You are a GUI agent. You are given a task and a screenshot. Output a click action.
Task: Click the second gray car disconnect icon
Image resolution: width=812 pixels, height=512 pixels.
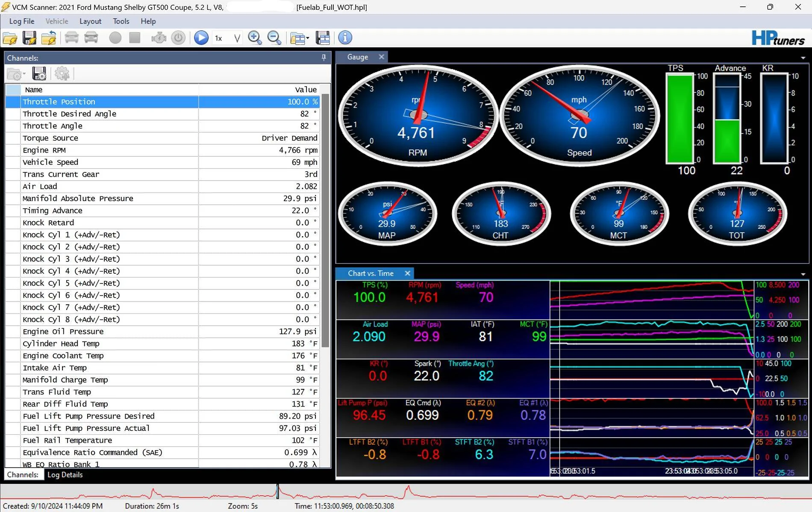pos(91,38)
